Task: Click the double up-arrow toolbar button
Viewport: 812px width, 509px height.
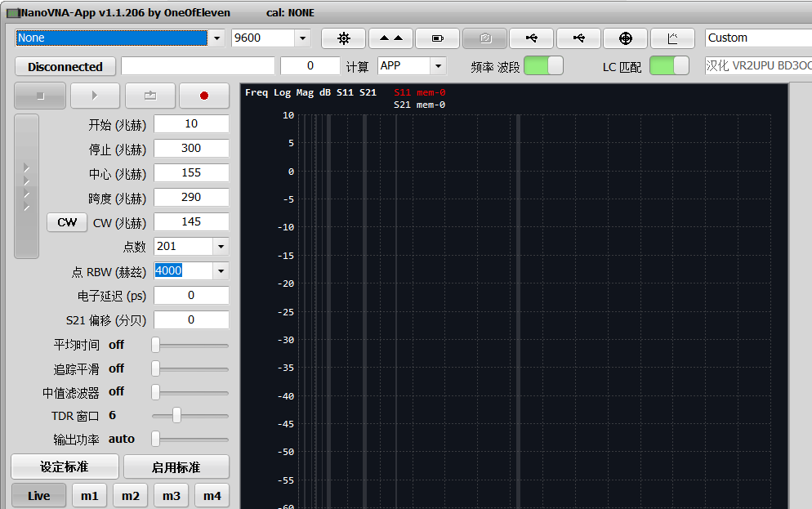Action: 390,38
